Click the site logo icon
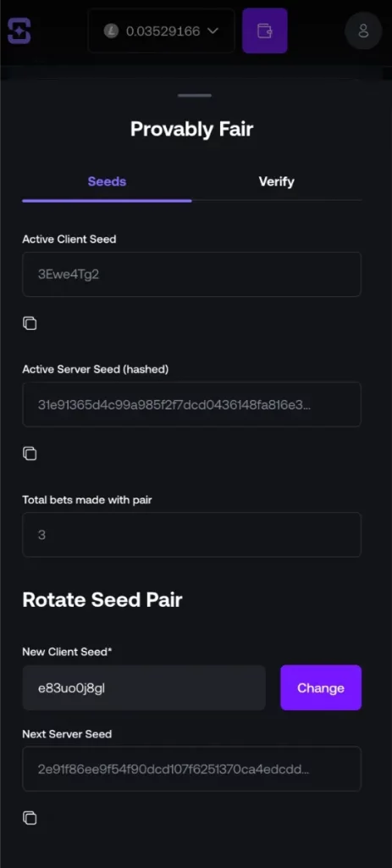The image size is (392, 868). (19, 31)
